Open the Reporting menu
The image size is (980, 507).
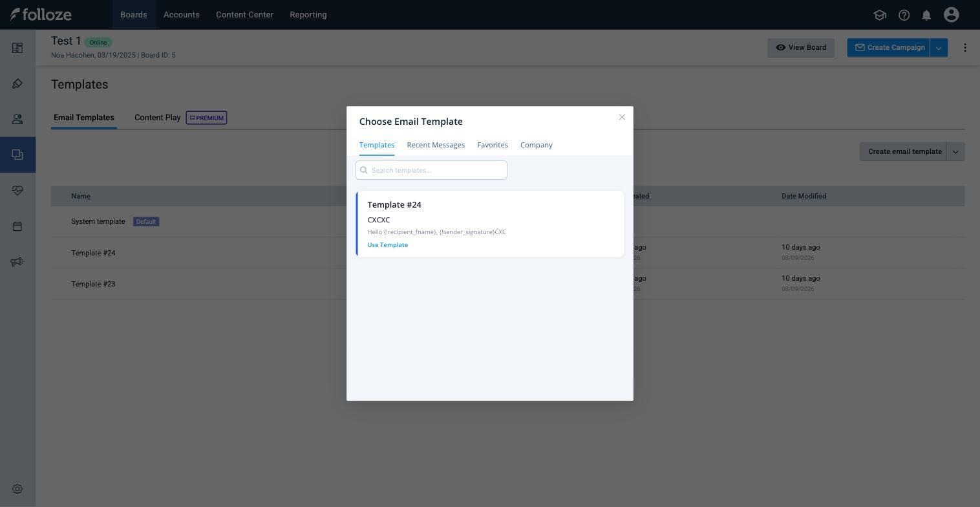click(x=308, y=15)
